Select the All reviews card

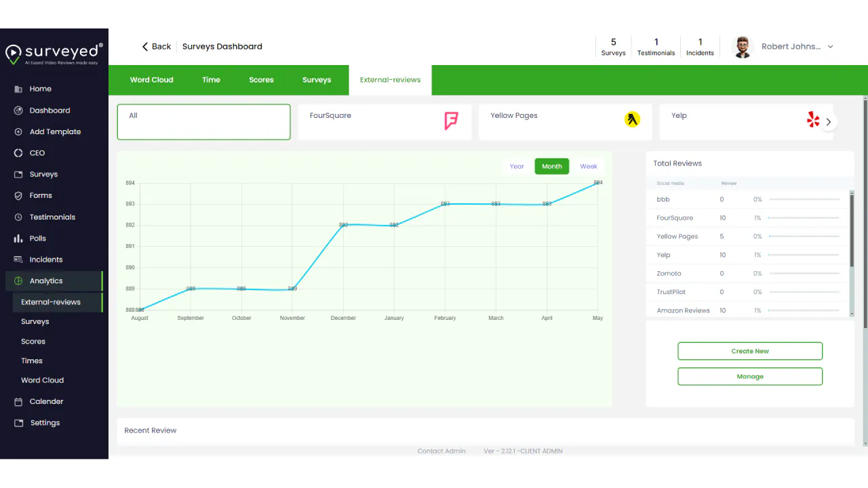203,122
